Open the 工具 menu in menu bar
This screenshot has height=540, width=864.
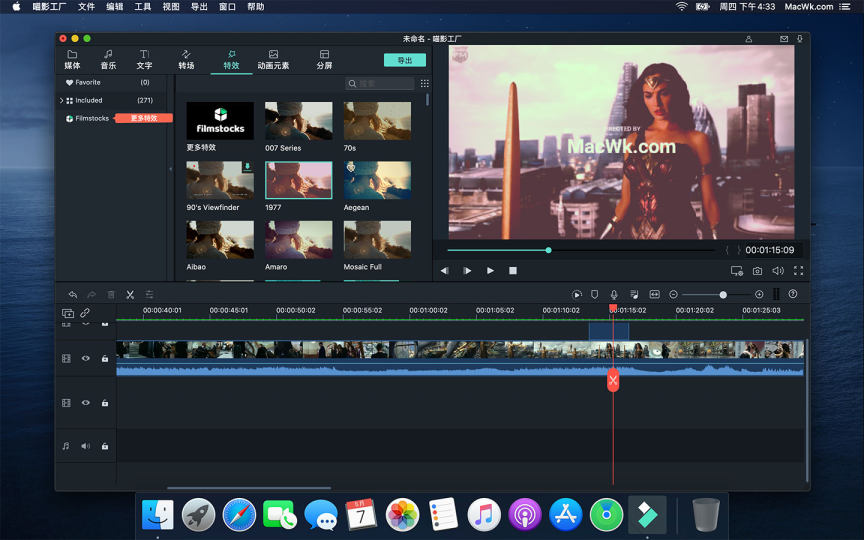pos(143,7)
